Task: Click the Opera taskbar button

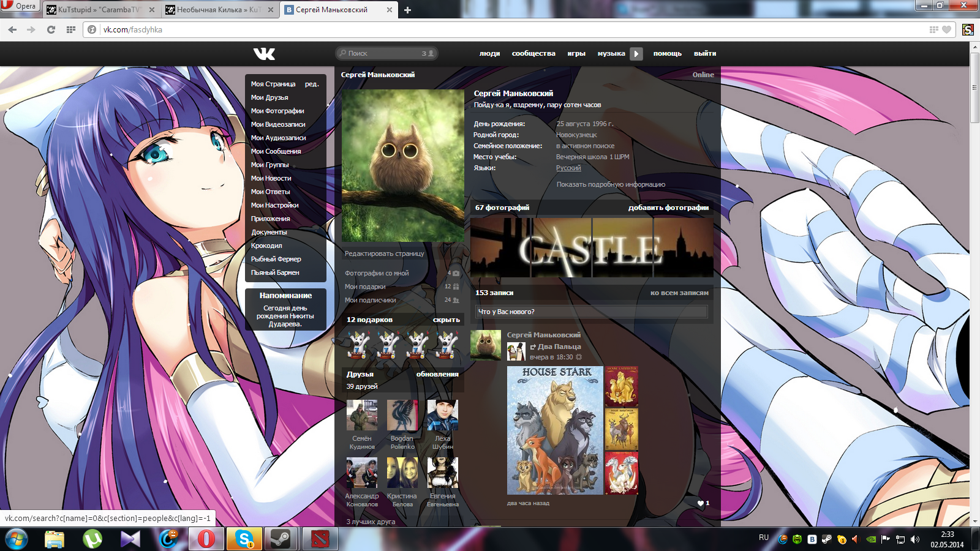Action: pos(206,539)
